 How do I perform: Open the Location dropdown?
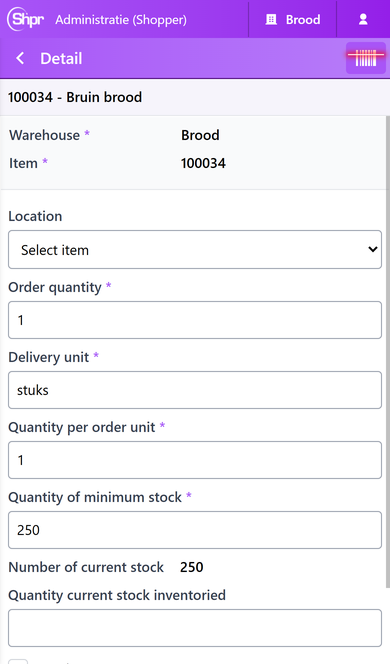pyautogui.click(x=195, y=250)
